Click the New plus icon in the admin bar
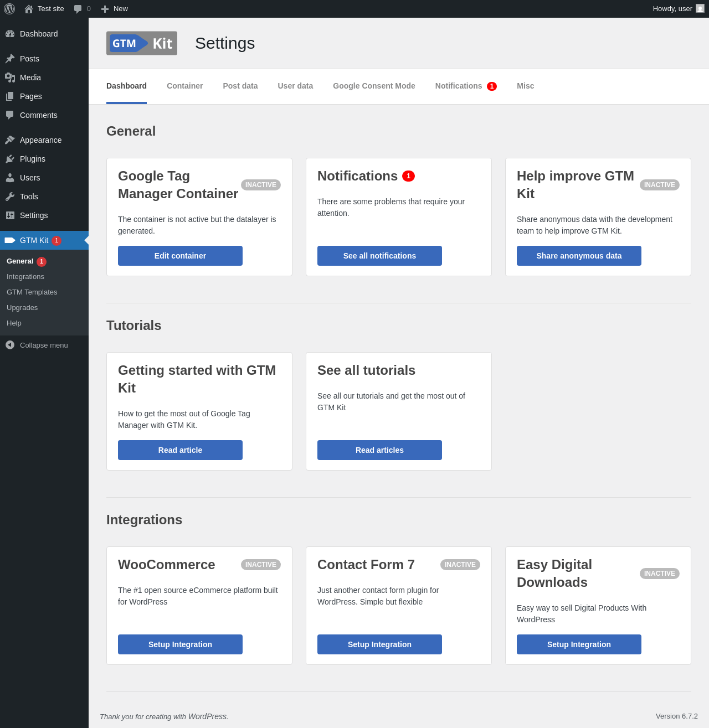 pos(105,9)
